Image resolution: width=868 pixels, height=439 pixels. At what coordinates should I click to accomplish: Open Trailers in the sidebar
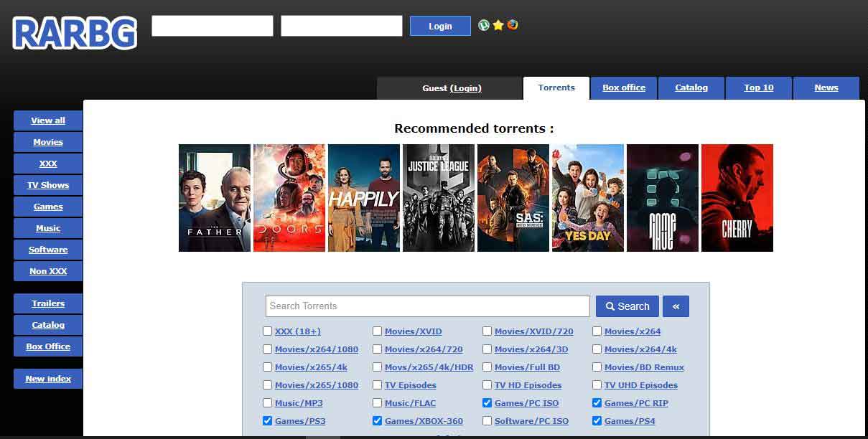(48, 303)
